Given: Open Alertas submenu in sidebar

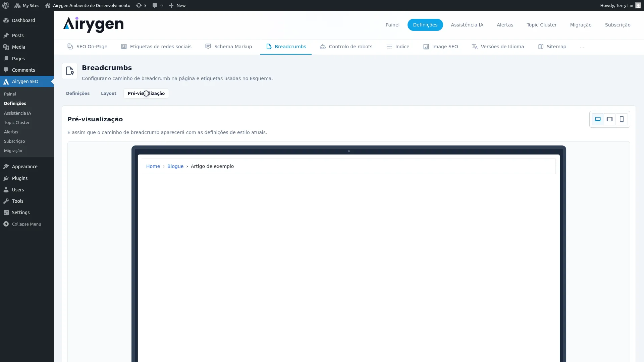Looking at the screenshot, I should coord(11,132).
